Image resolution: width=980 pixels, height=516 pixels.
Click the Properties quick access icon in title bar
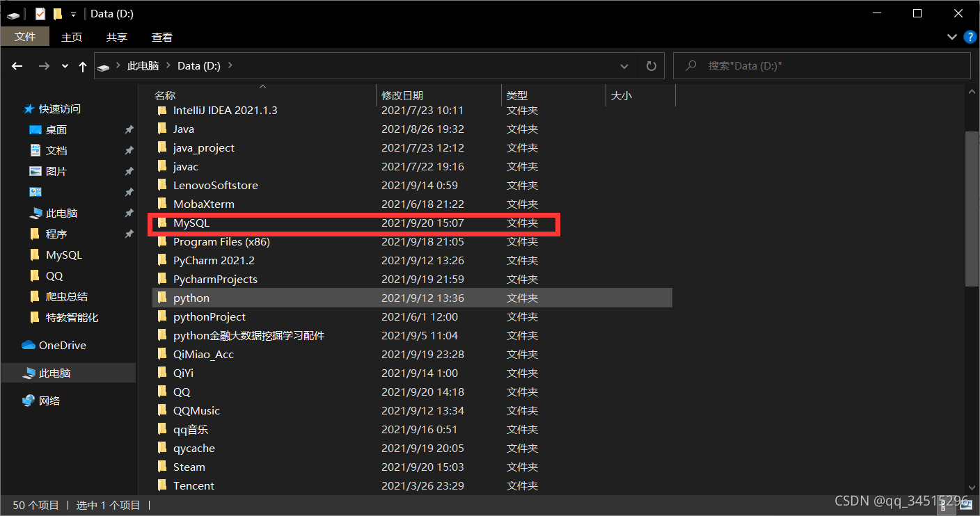pos(40,14)
